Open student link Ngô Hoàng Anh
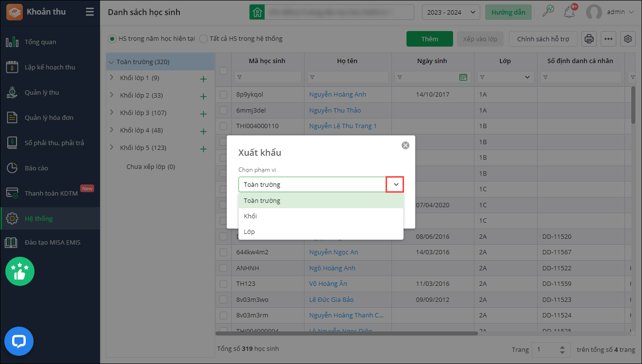The image size is (642, 364). [x=332, y=268]
